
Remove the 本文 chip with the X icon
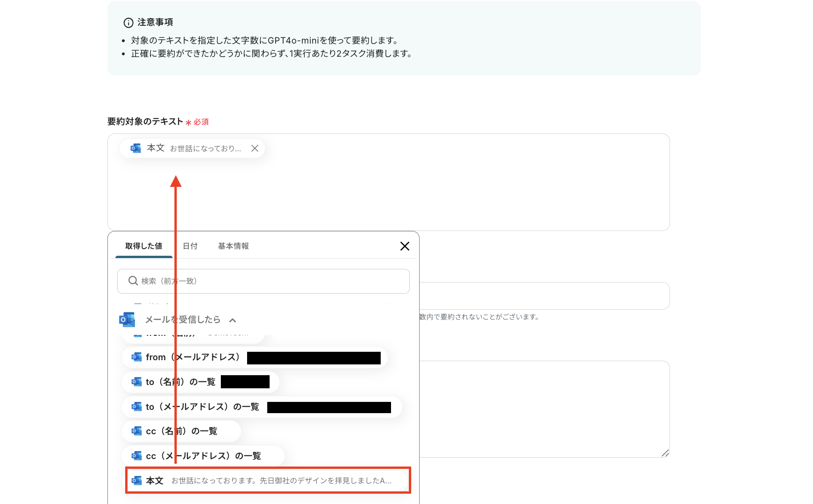click(x=255, y=148)
